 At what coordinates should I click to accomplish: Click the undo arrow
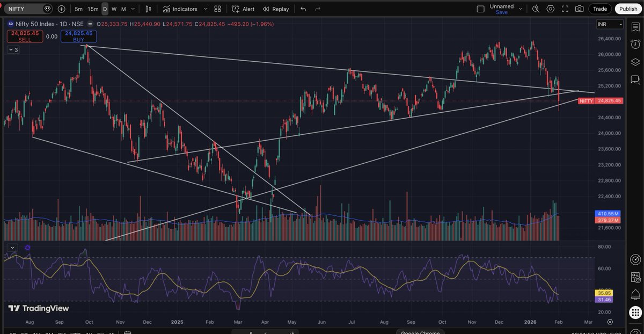coord(304,9)
